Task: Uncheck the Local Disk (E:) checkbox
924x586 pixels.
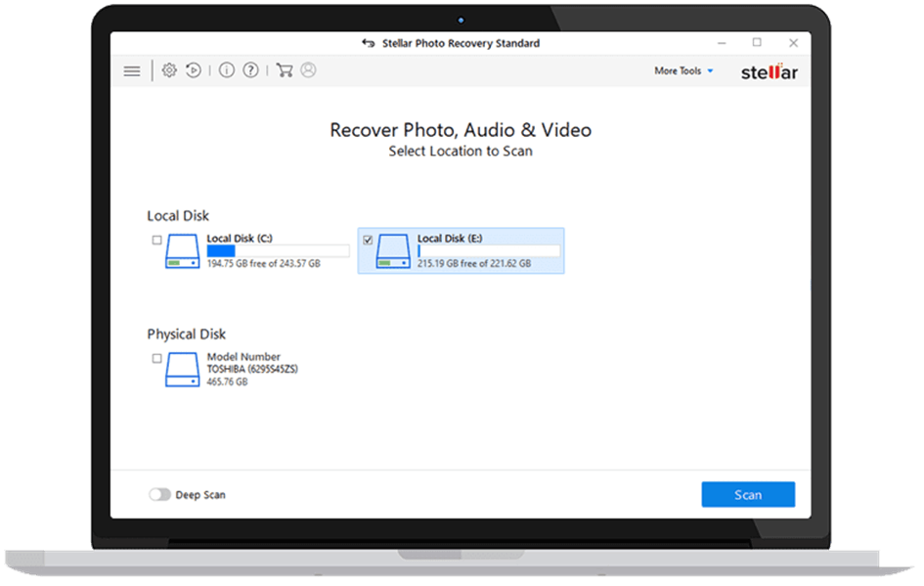Action: (x=368, y=240)
